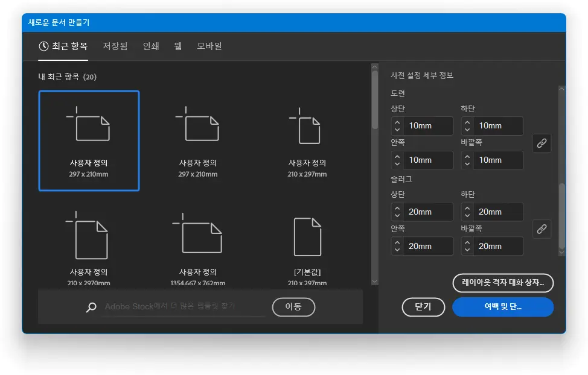Increase 상단 bleed using the up stepper arrow
Screen dimensions: 588x375
[x=397, y=122]
